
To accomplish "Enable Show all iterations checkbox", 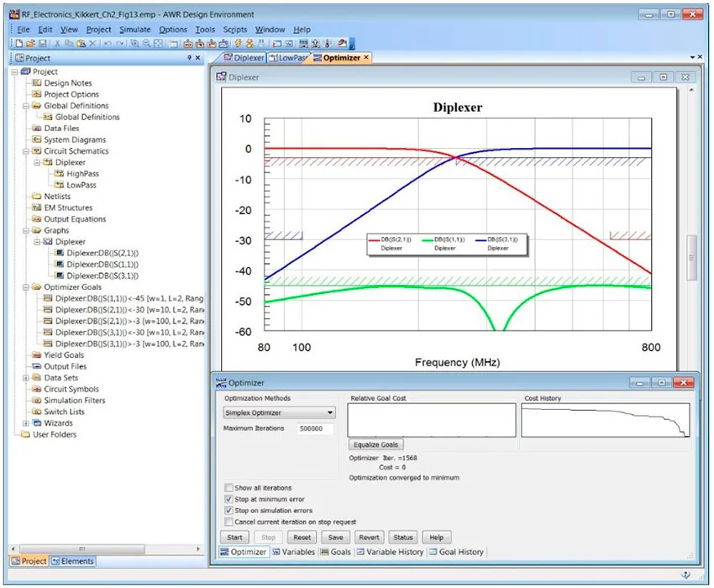I will tap(229, 488).
